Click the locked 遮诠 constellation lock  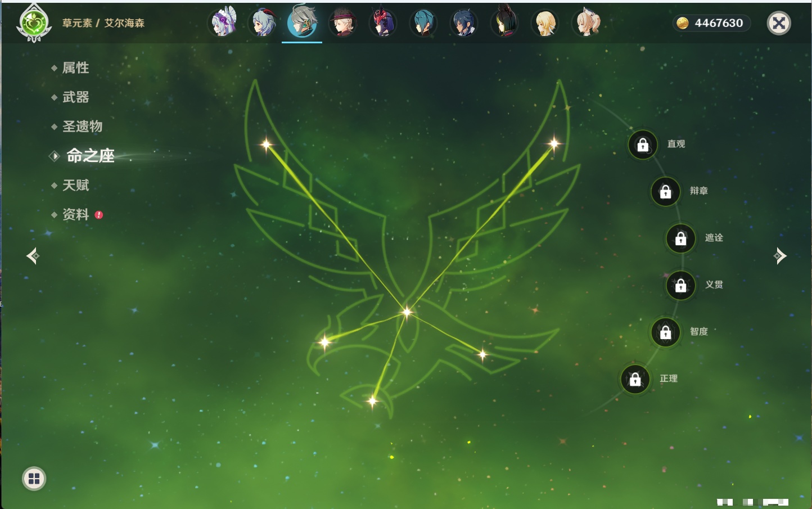[x=680, y=238]
